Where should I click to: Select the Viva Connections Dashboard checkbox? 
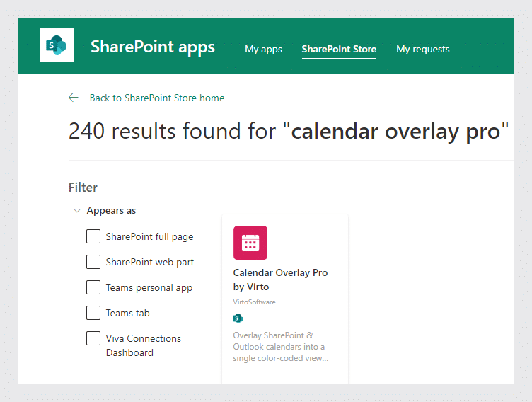(x=93, y=338)
